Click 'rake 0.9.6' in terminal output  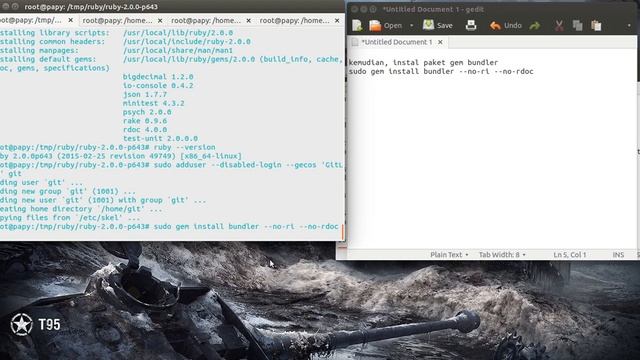[x=144, y=121]
